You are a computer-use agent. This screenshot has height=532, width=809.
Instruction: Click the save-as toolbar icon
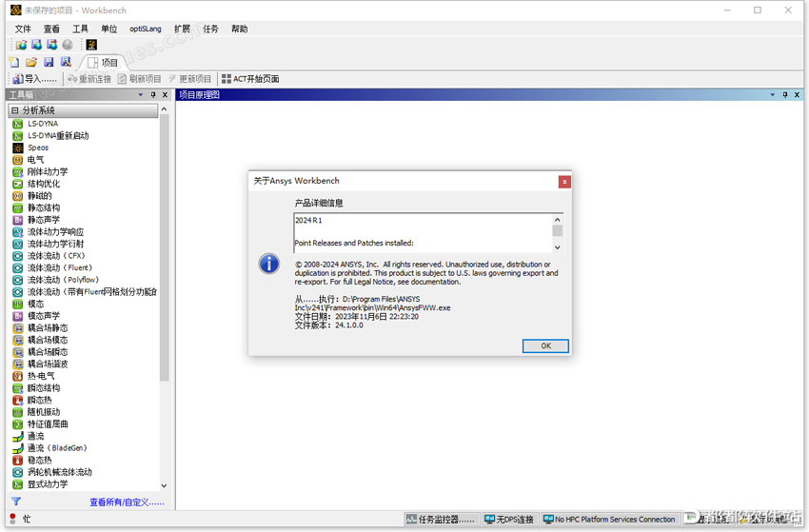click(x=66, y=63)
